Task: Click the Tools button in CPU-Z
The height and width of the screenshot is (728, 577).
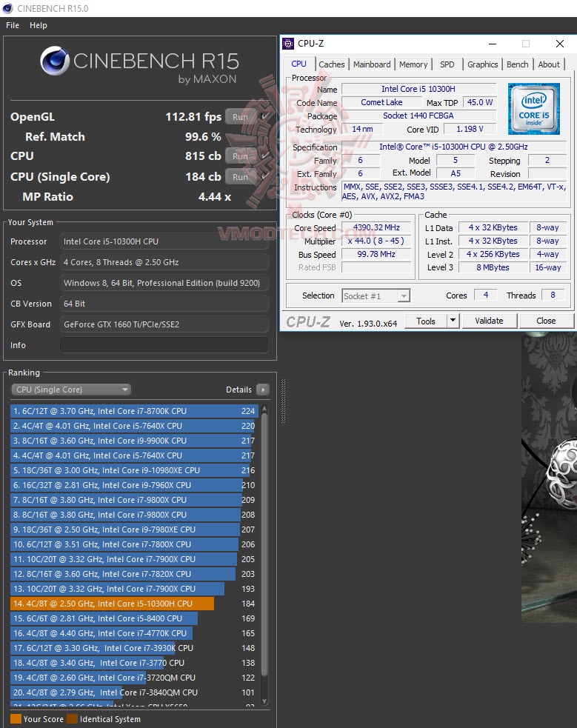Action: [x=426, y=321]
